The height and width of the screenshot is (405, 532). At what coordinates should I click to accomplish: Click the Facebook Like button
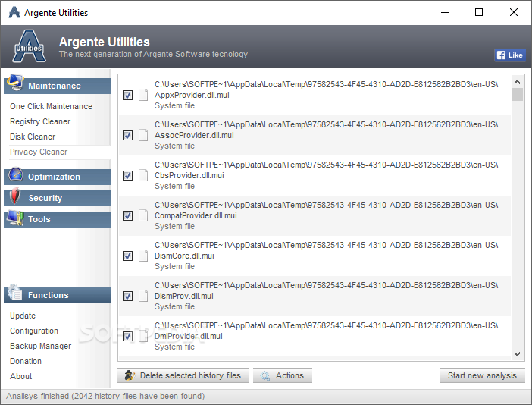[x=510, y=55]
